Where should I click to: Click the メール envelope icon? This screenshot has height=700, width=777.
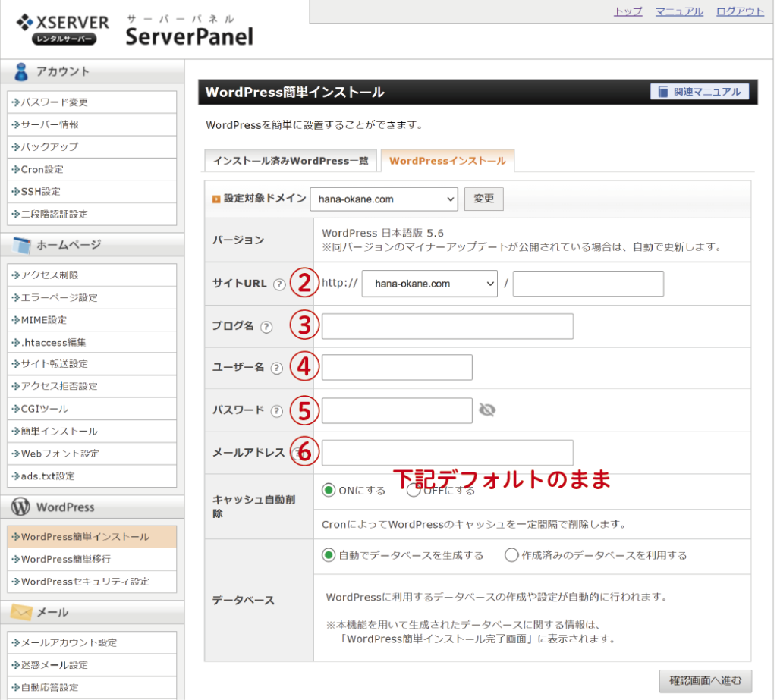(20, 612)
